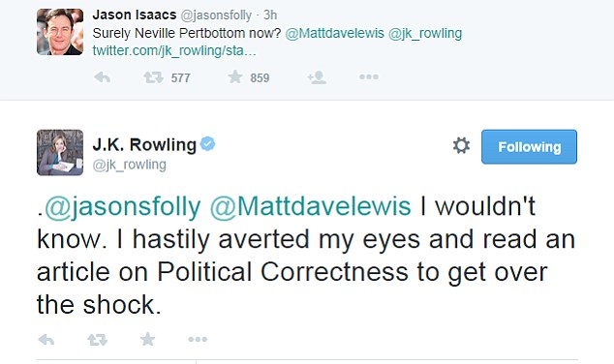614x364 pixels.
Task: Open Jason Isaacs name link
Action: click(x=135, y=15)
